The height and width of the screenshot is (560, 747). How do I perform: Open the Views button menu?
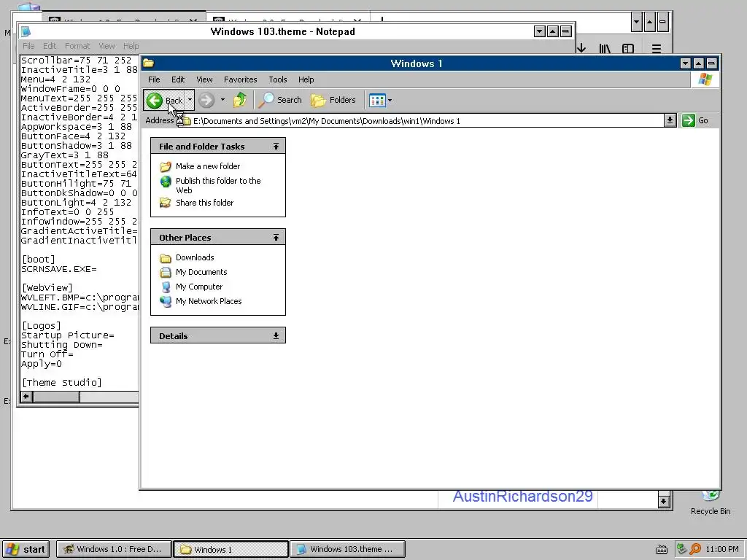(380, 100)
